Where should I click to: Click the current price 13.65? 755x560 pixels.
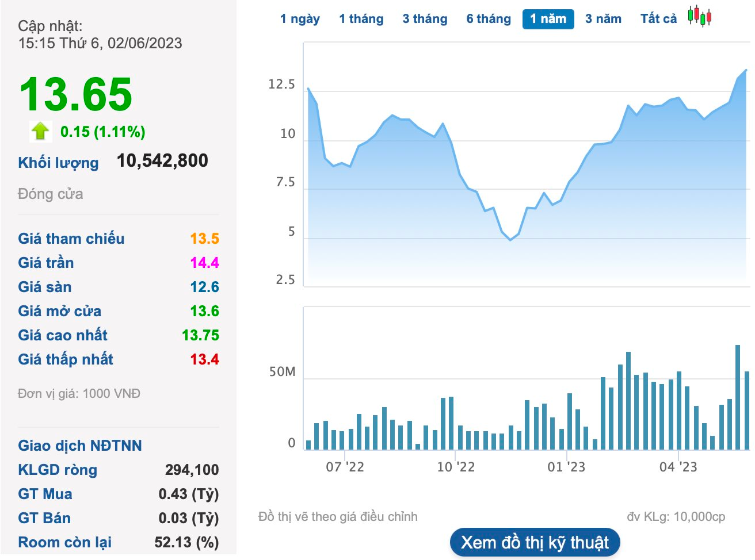(x=75, y=94)
